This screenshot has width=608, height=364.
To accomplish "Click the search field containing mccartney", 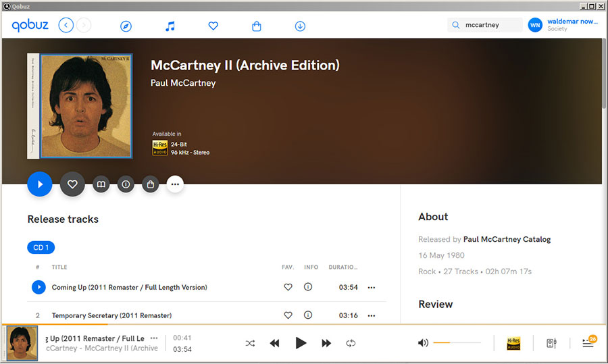I will click(x=485, y=25).
